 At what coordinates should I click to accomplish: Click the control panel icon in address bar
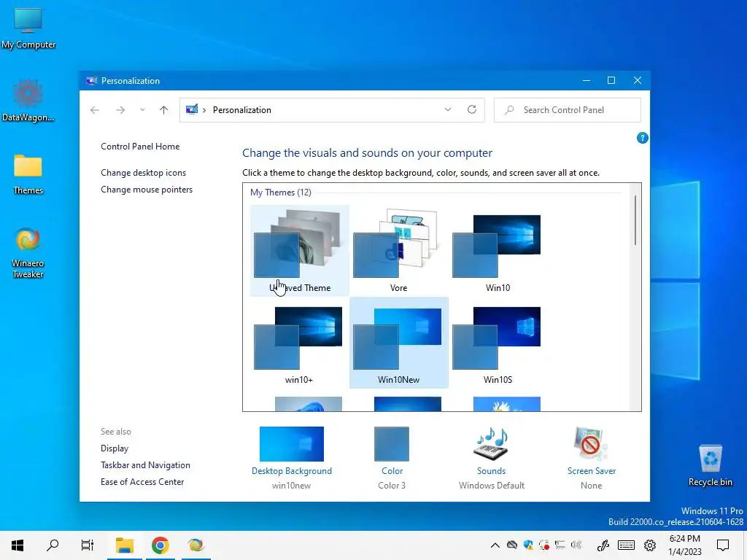click(192, 110)
